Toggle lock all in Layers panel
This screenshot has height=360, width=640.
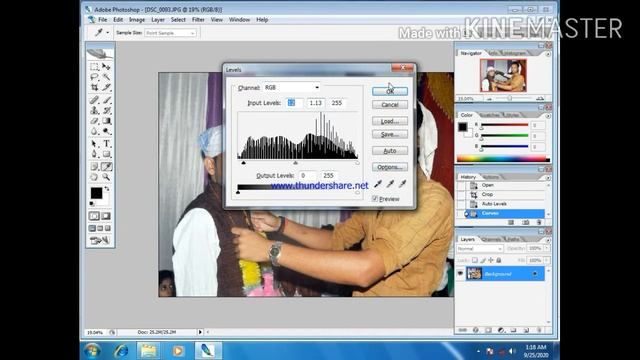[x=498, y=260]
